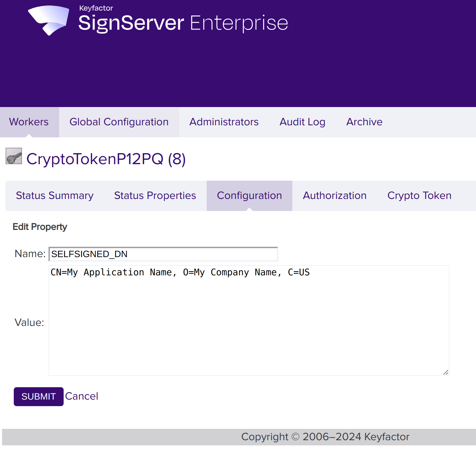Click the textarea resize handle
Image resolution: width=476 pixels, height=455 pixels.
click(x=446, y=372)
